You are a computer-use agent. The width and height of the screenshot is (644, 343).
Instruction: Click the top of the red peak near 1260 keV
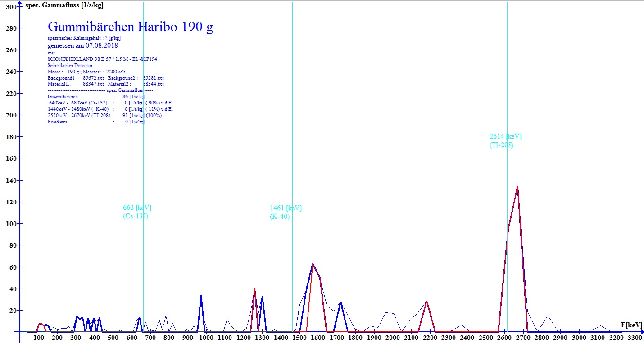254,289
